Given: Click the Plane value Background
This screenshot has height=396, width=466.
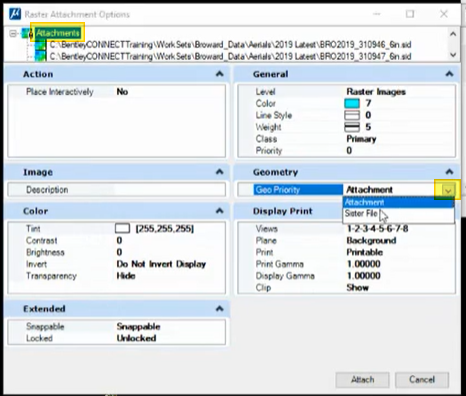Looking at the screenshot, I should click(x=371, y=241).
